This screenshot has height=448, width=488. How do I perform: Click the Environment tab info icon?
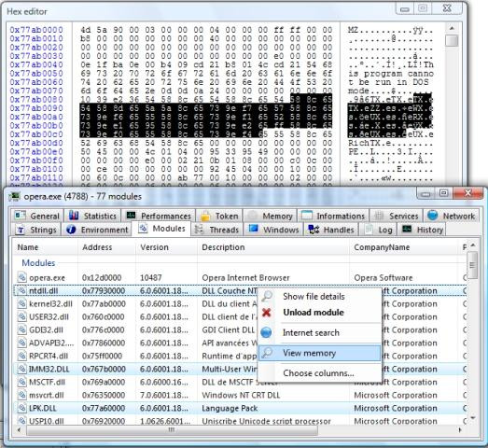point(71,230)
